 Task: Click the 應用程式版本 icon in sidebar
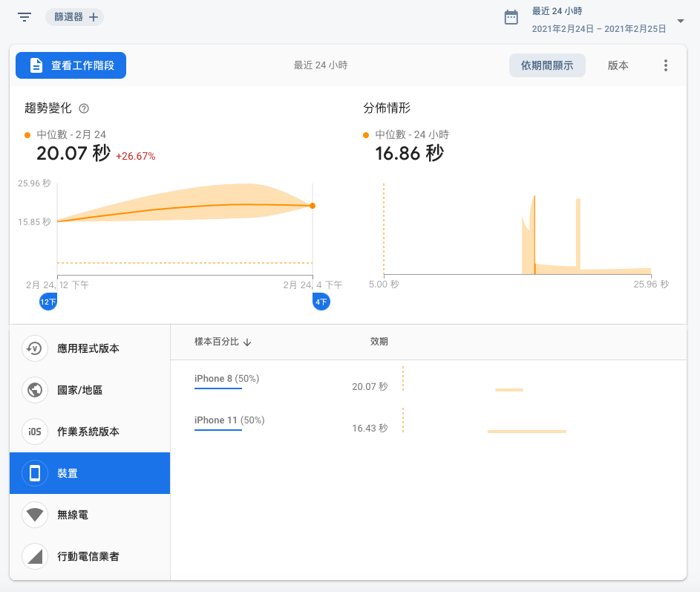pyautogui.click(x=35, y=348)
